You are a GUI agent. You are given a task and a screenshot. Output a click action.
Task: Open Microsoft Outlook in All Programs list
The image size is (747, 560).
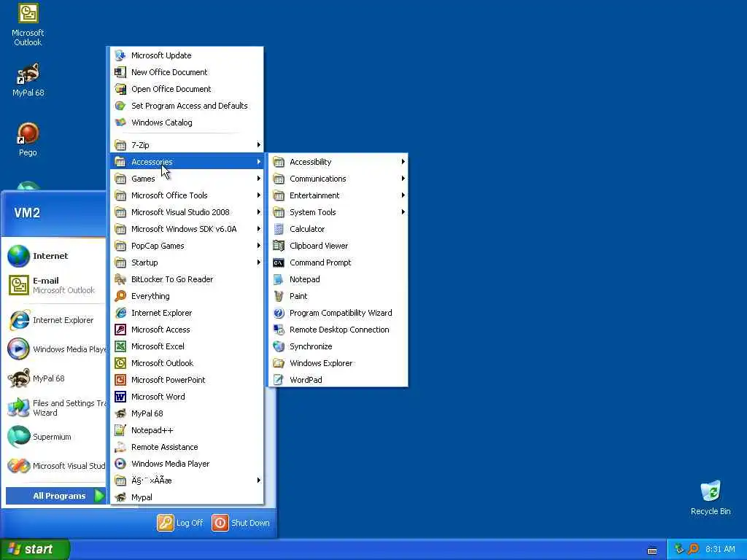187,363
